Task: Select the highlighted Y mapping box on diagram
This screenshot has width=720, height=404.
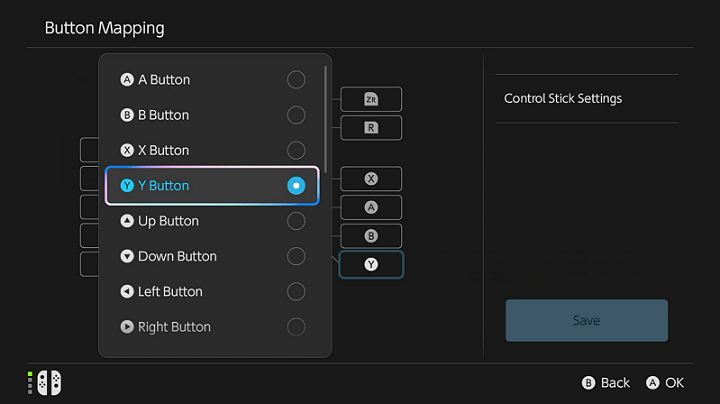Action: pos(371,264)
